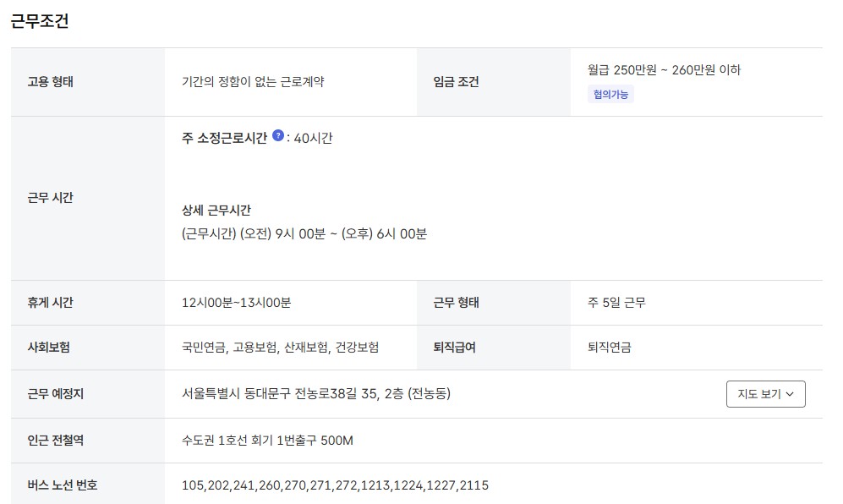
Task: Click the blue question mark help icon
Action: pos(278,135)
